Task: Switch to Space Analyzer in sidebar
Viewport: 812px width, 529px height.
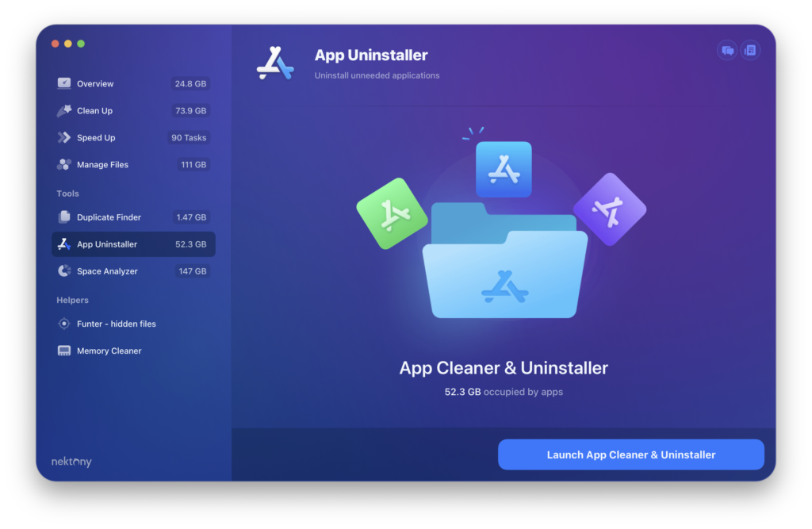Action: pyautogui.click(x=107, y=271)
